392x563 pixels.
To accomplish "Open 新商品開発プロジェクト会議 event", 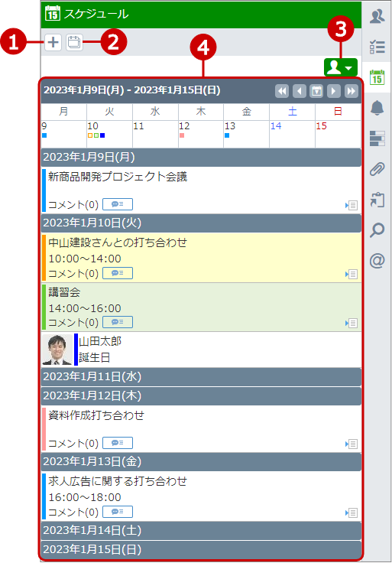I will (118, 177).
